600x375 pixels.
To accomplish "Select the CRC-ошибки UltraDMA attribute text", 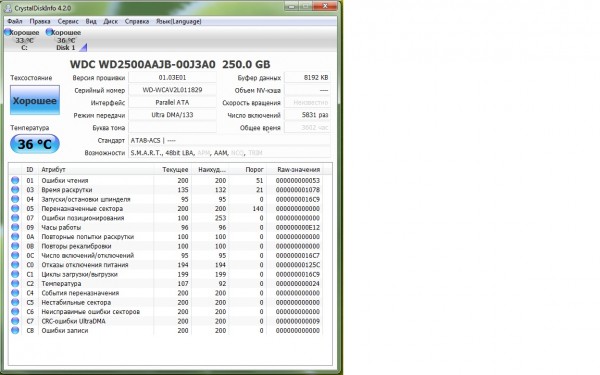I will (73, 321).
